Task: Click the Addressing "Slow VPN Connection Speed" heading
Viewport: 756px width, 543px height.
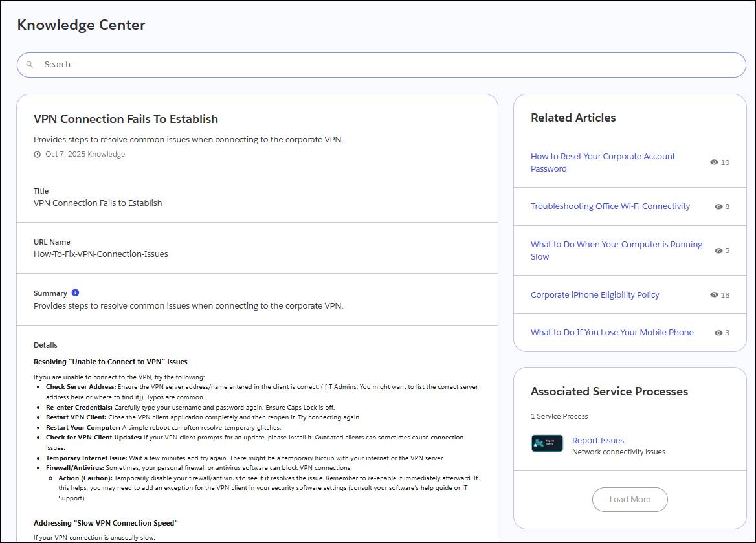Action: (x=106, y=523)
